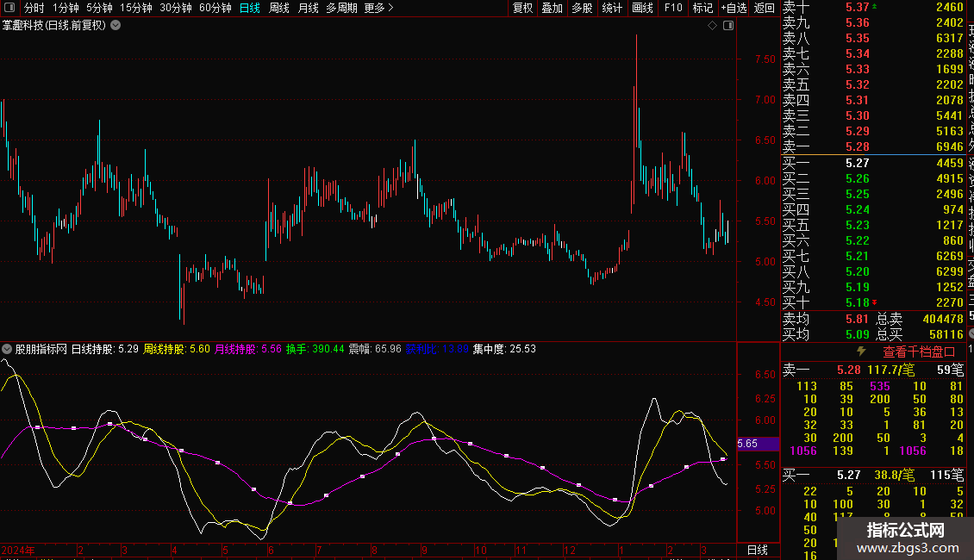Activate the 画线 drawing tool
The height and width of the screenshot is (560, 974).
point(642,8)
